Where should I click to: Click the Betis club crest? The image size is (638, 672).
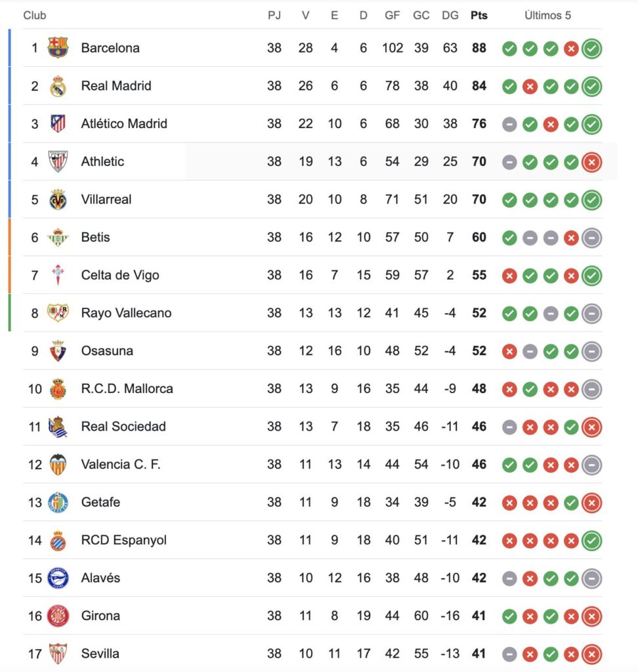58,237
